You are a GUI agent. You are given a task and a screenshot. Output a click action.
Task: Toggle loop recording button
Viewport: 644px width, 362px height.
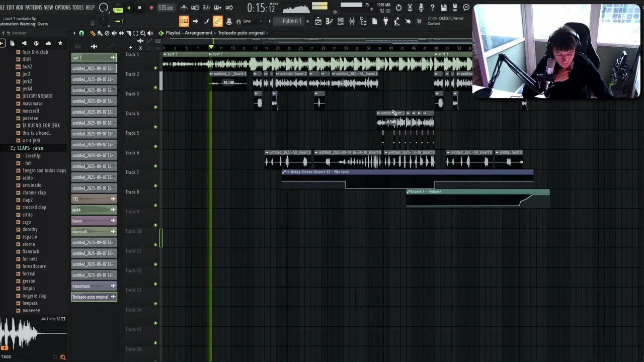coord(229,8)
